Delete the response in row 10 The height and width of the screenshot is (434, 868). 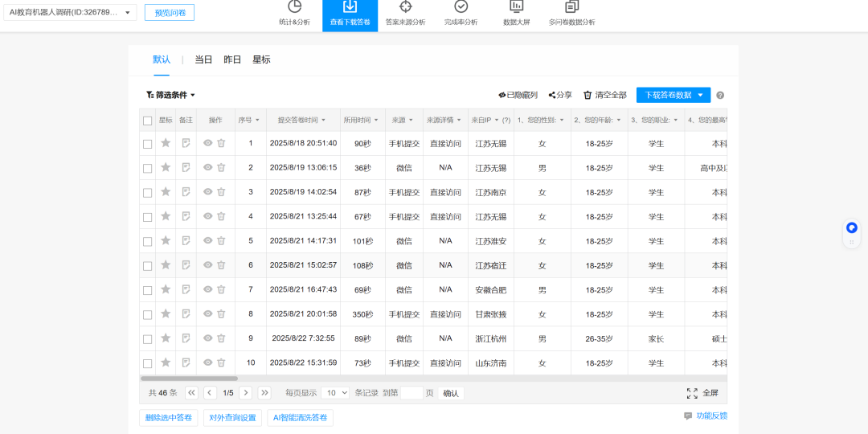click(222, 362)
